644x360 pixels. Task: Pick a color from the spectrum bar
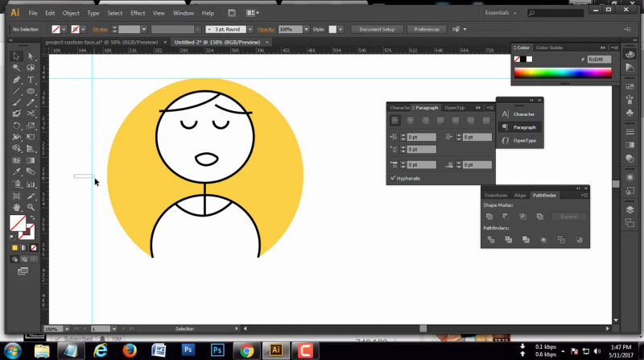point(563,73)
